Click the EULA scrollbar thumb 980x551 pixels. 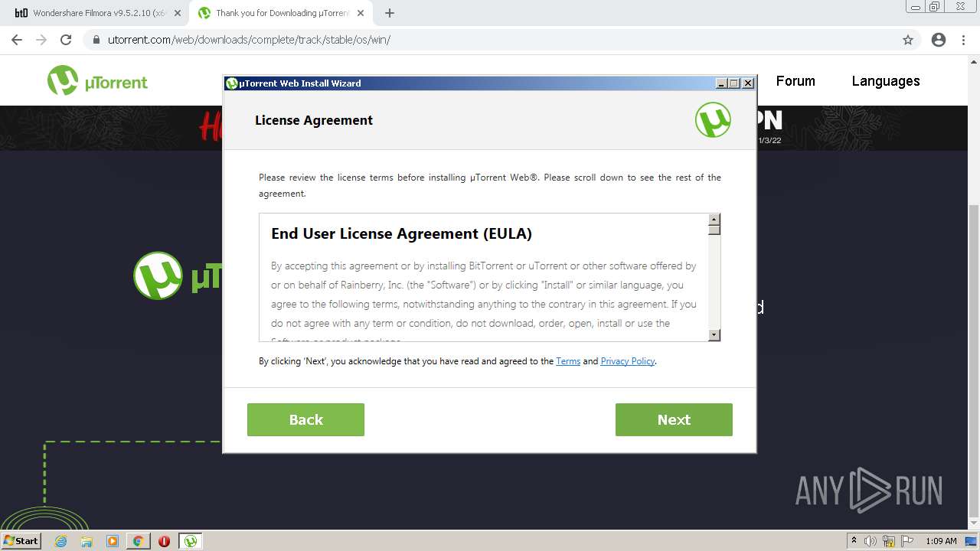(x=714, y=230)
